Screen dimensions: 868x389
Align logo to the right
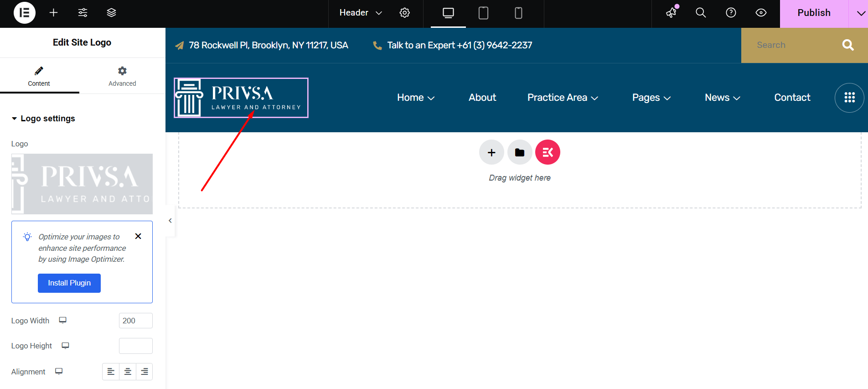[145, 372]
